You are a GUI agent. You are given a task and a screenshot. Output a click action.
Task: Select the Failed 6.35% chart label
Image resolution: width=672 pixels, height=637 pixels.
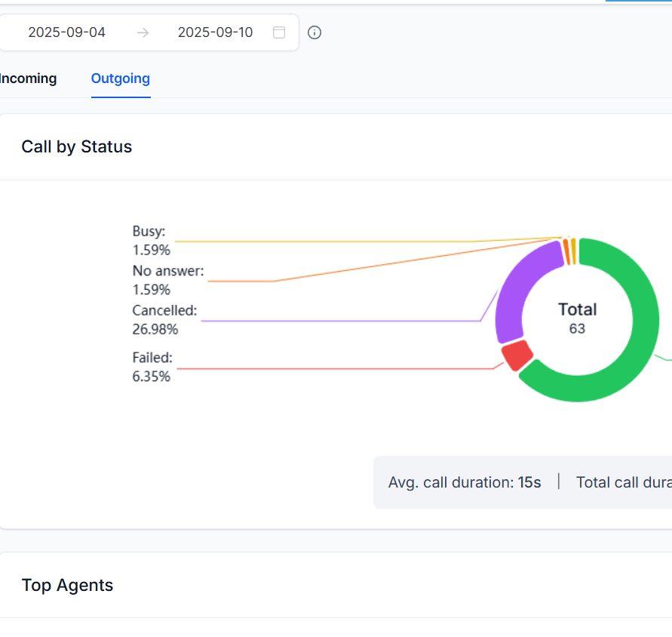coord(152,367)
